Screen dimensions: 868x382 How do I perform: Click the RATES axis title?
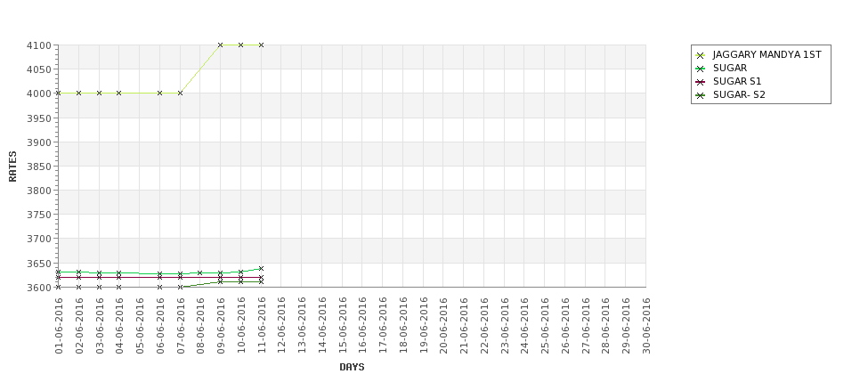pyautogui.click(x=12, y=167)
